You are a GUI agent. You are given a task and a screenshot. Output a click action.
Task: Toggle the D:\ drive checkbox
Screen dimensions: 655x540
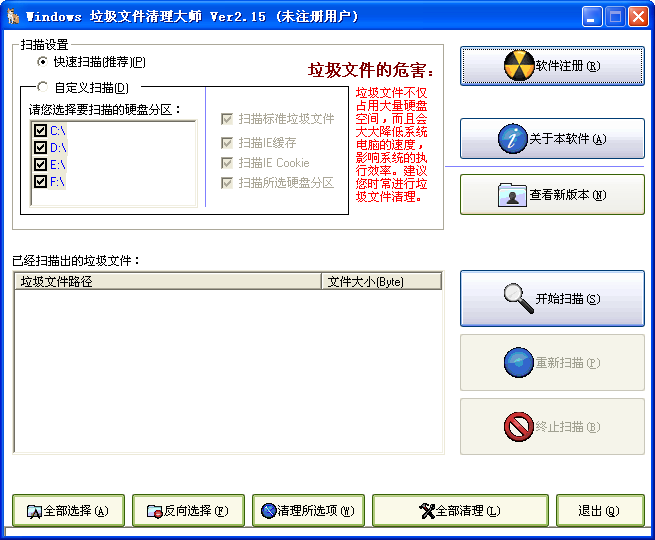[x=40, y=148]
